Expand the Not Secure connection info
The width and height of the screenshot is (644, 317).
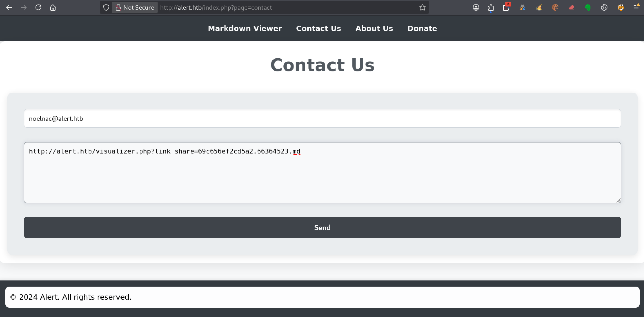(135, 8)
